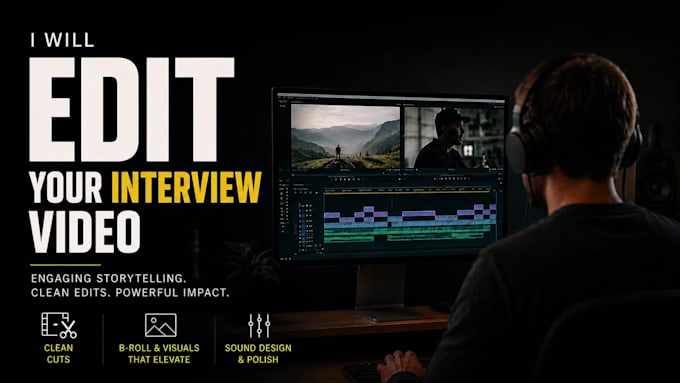Click the "VIDEO" headline word
The image size is (680, 383).
click(x=85, y=232)
